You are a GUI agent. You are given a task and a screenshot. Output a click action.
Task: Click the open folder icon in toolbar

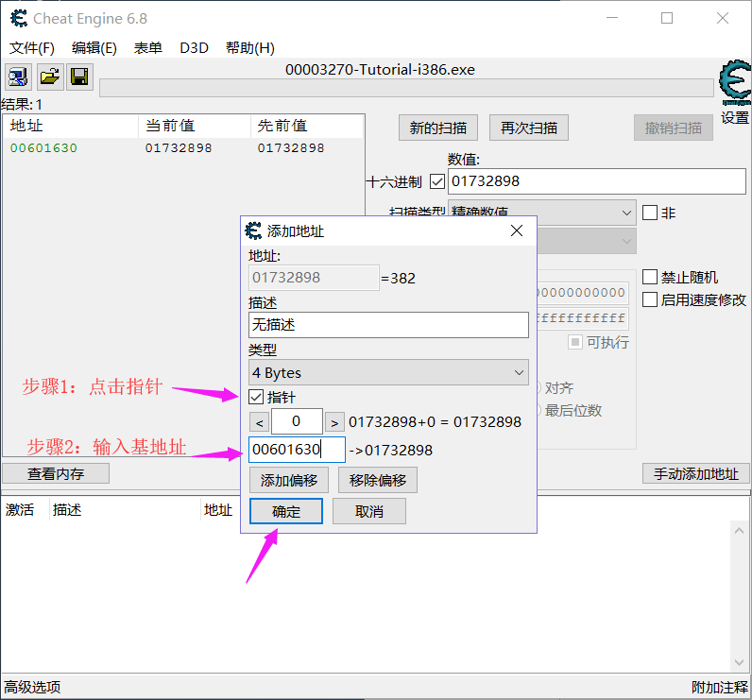coord(49,77)
